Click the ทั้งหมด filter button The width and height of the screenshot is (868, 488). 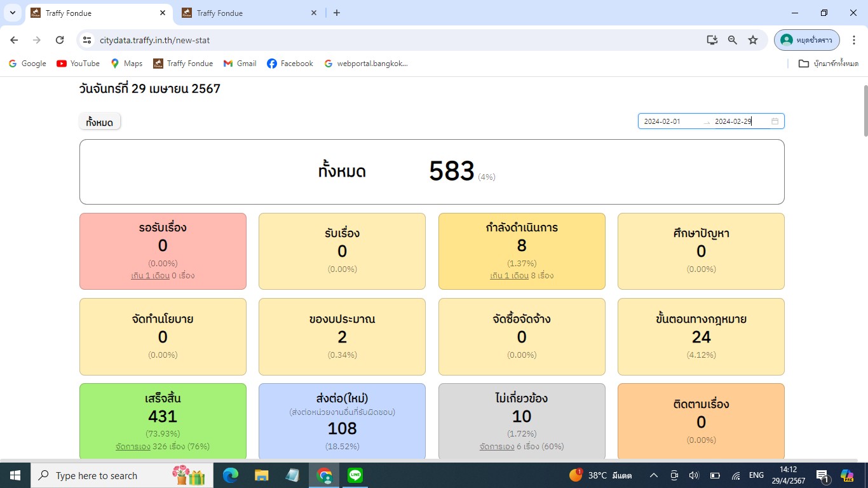point(100,122)
